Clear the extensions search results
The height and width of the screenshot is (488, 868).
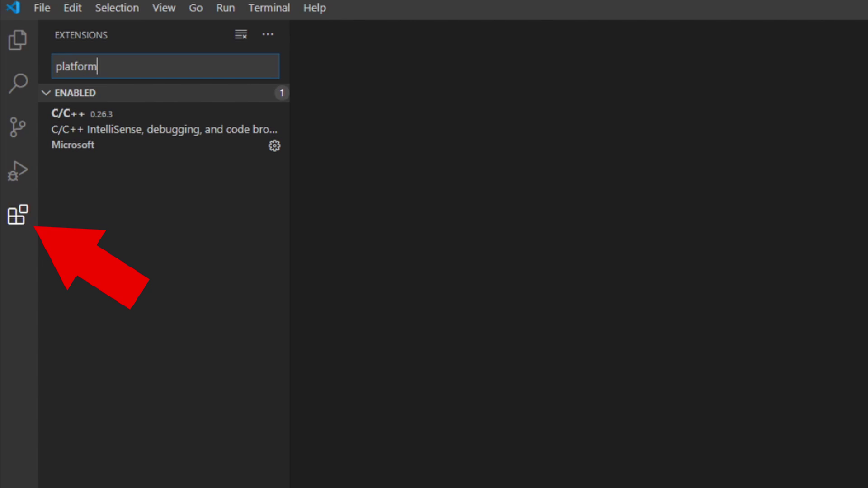click(241, 34)
